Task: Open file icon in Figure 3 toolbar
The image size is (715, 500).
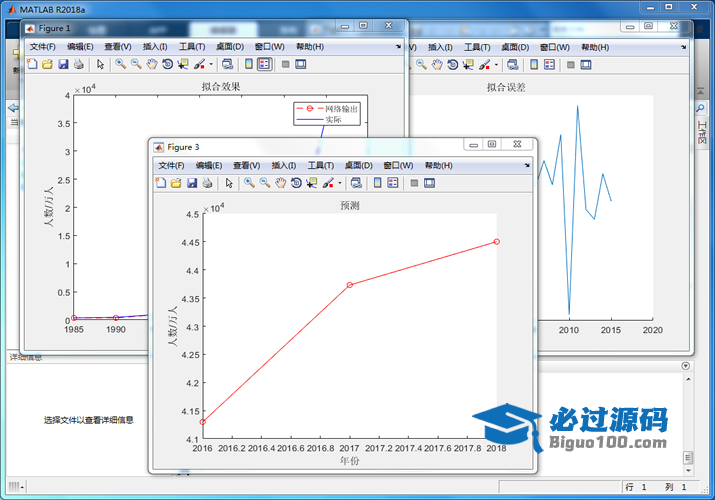Action: pyautogui.click(x=176, y=183)
